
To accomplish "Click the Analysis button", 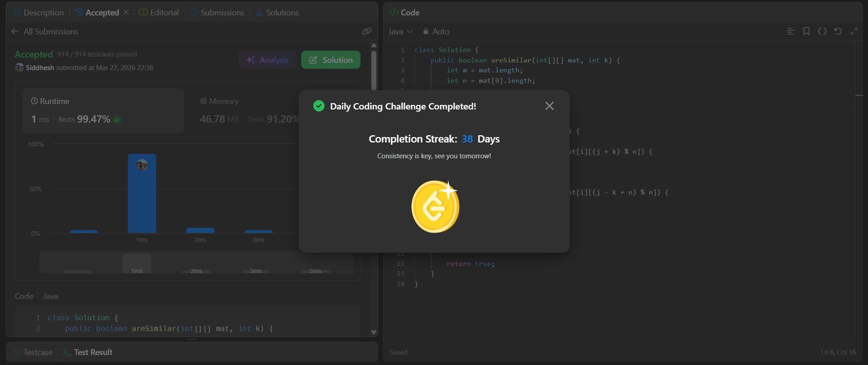I will coord(267,60).
